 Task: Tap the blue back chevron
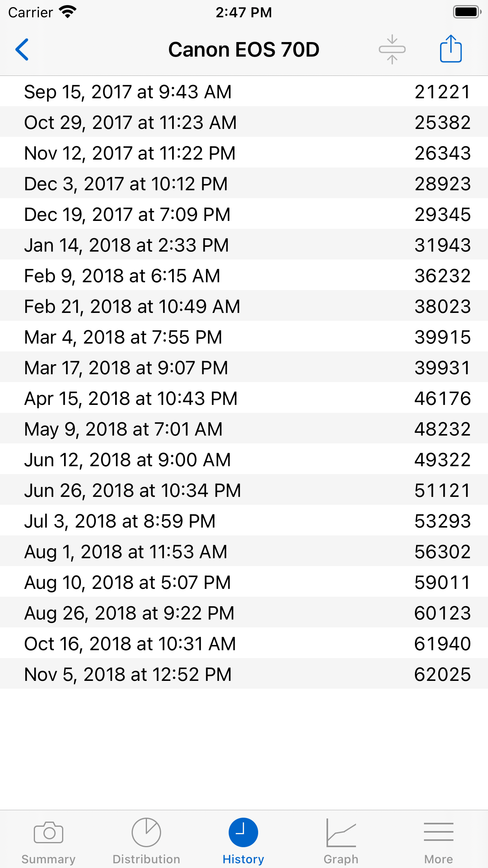click(22, 50)
